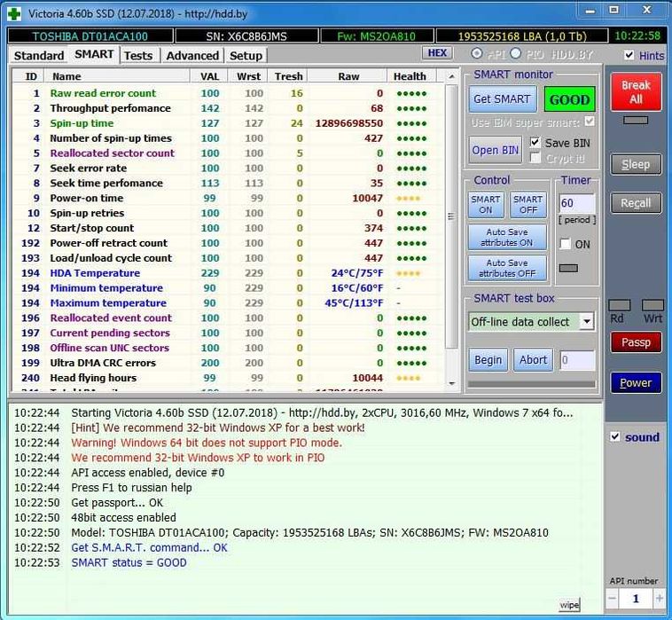
Task: Enable the Save BIN checkbox
Action: coord(535,142)
